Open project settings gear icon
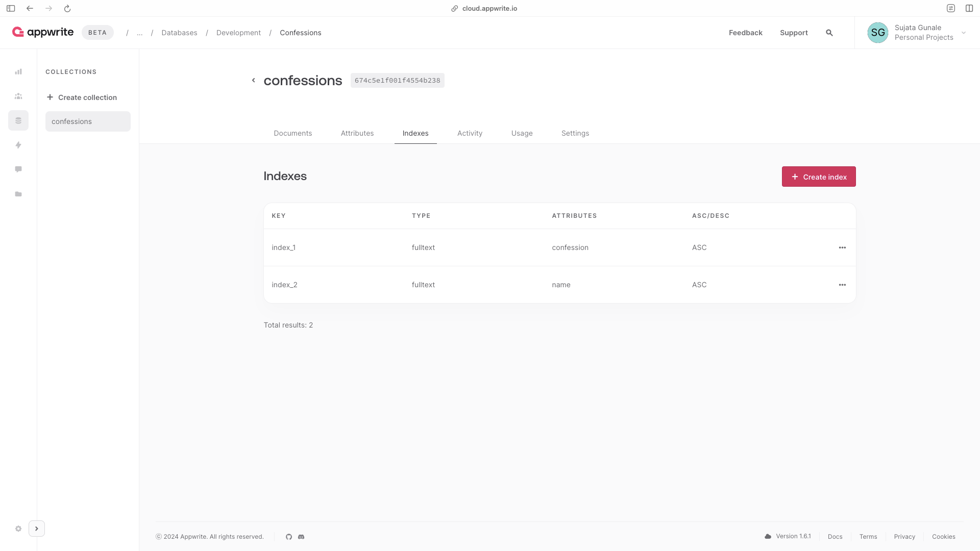980x551 pixels. click(x=18, y=529)
